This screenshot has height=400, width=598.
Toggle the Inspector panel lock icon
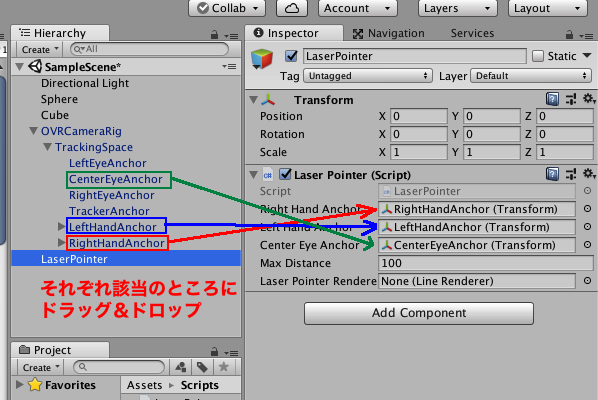(x=569, y=35)
